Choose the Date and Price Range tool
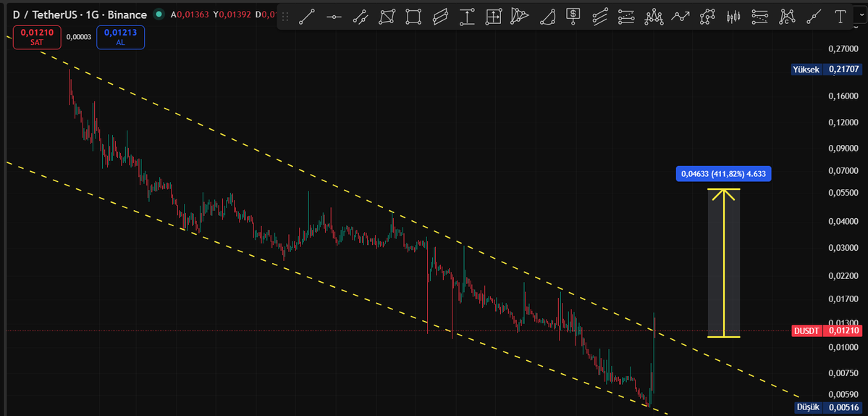Screen dimensions: 868x416 tap(493, 17)
